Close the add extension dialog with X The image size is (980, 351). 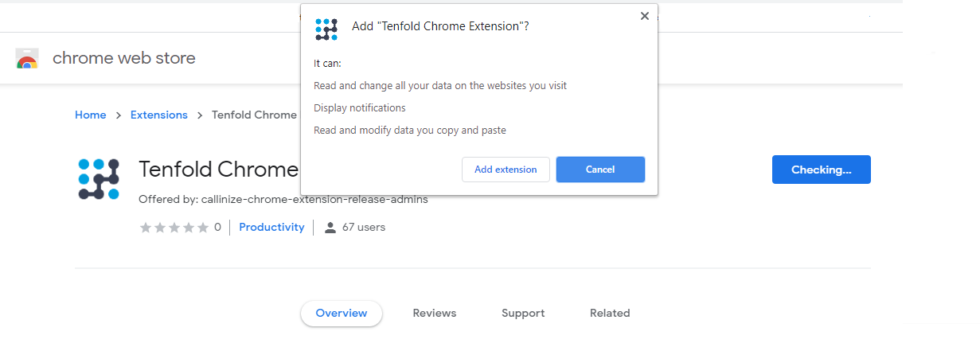(644, 17)
